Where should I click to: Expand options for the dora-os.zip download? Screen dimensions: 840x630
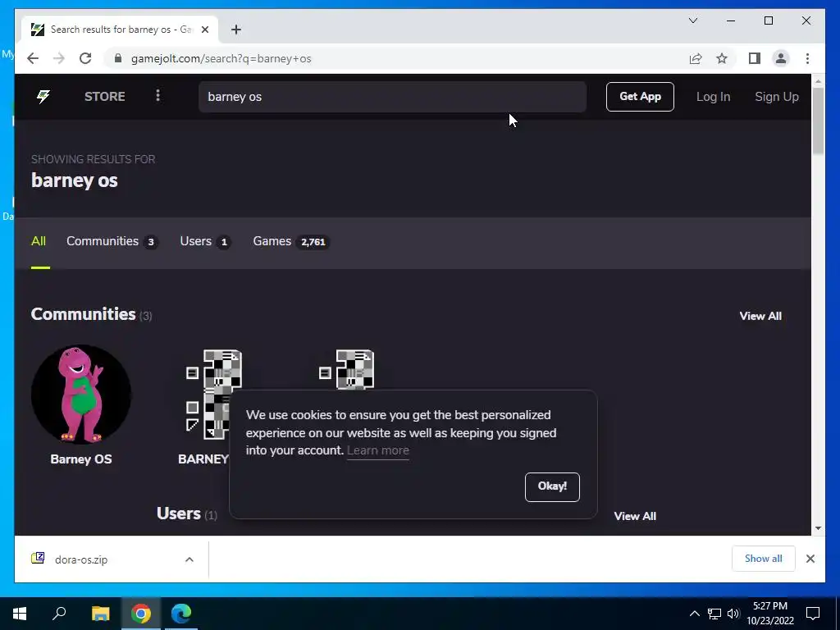pyautogui.click(x=189, y=559)
